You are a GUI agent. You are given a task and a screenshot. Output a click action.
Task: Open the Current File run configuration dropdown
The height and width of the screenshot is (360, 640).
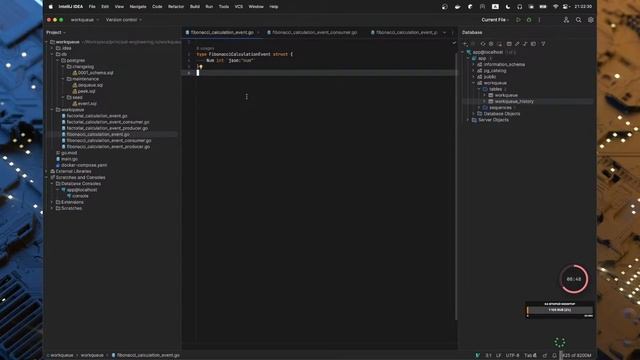pyautogui.click(x=495, y=20)
